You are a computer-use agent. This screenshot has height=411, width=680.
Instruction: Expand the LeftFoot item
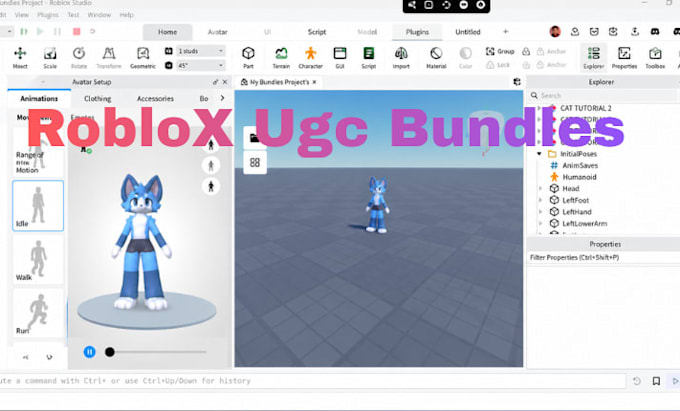point(540,200)
